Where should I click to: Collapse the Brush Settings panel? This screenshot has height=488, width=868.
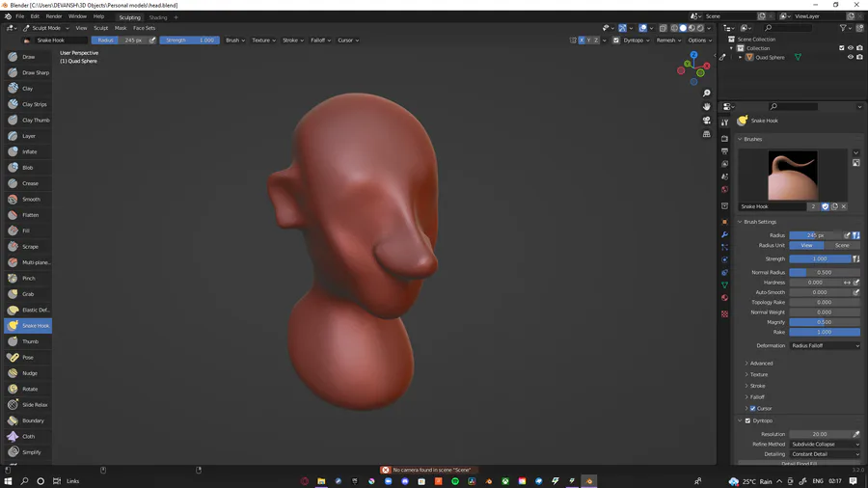[x=760, y=222]
